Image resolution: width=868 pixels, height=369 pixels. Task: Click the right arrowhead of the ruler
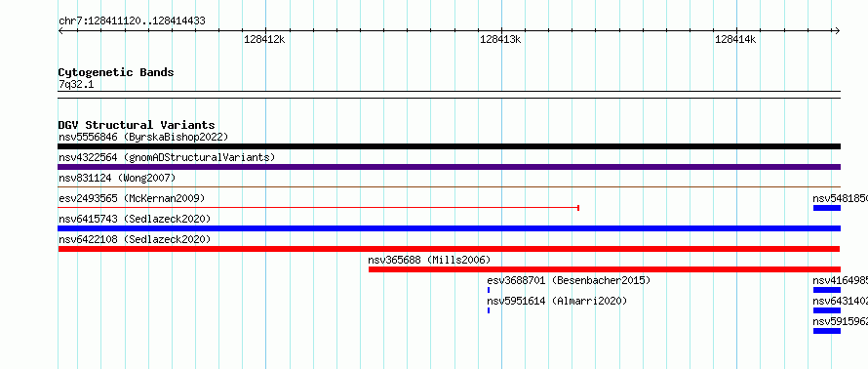pyautogui.click(x=838, y=30)
